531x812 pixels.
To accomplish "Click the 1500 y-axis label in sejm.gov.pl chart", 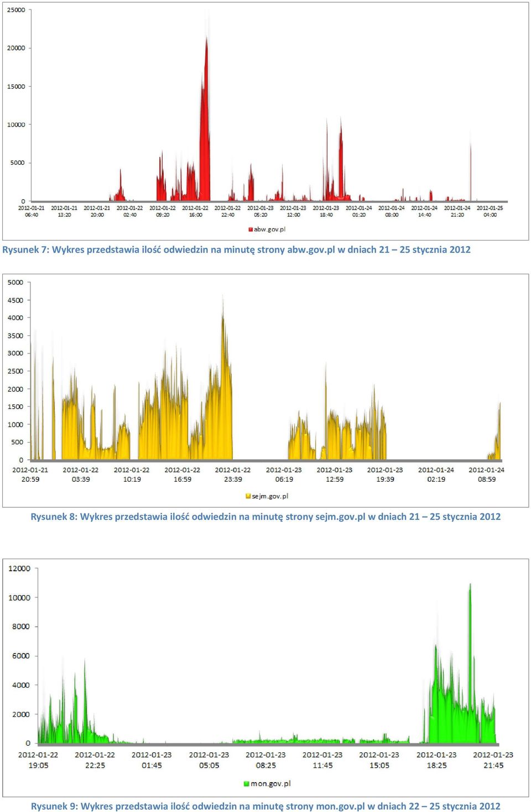I will pyautogui.click(x=15, y=407).
